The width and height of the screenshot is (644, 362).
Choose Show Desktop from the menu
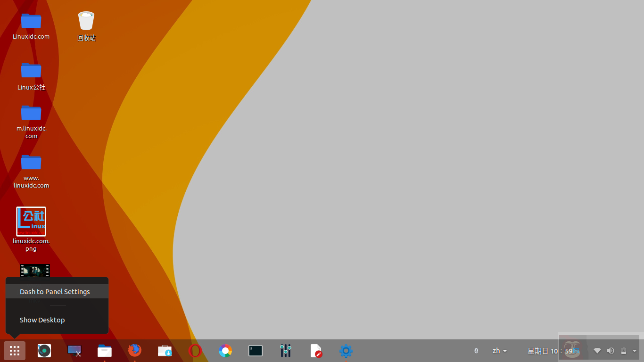tap(42, 320)
